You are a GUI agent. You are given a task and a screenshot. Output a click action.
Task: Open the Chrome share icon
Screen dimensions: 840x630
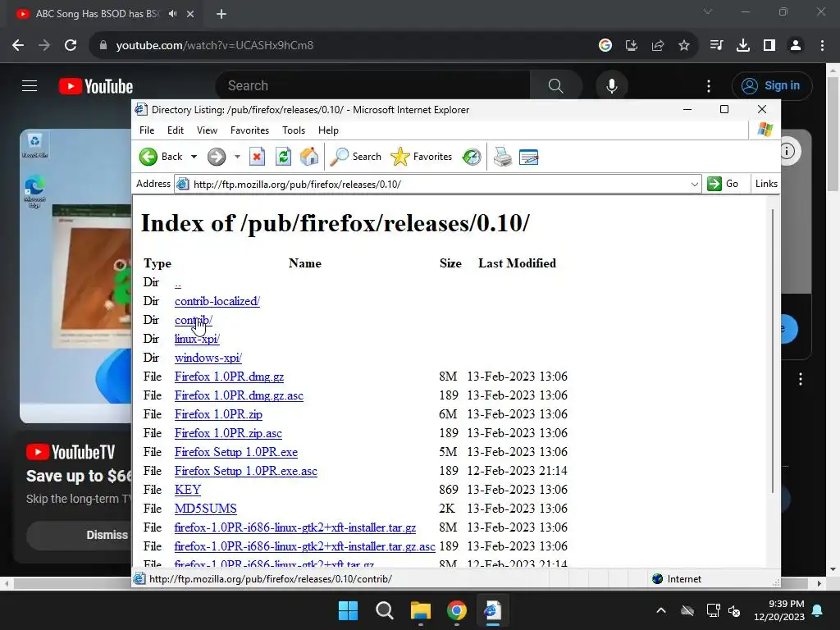[658, 46]
